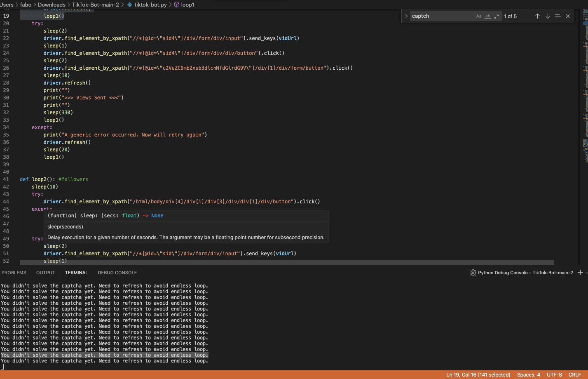Click 'A generic error occurred' print line
This screenshot has height=379, width=588.
tap(125, 135)
